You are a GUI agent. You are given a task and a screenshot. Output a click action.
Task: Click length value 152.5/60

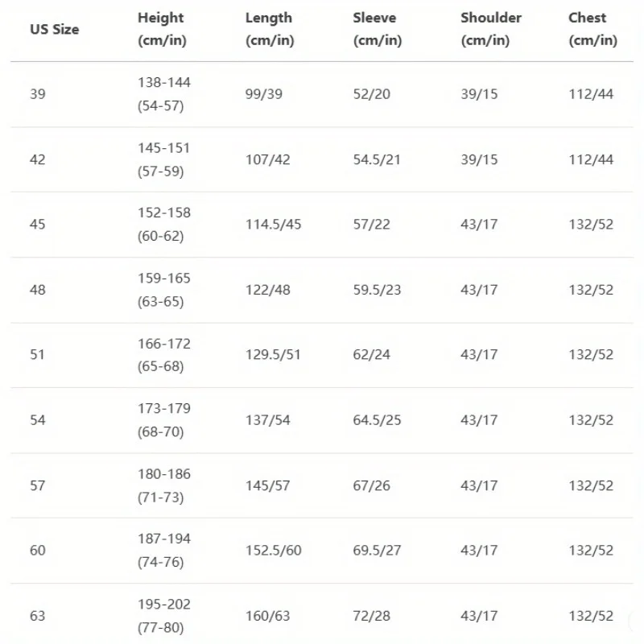(273, 551)
